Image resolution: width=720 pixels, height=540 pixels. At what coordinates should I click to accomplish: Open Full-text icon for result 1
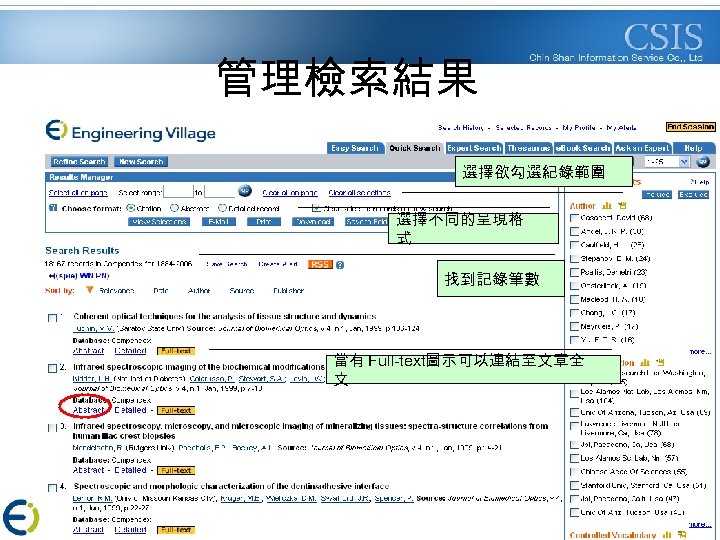click(176, 351)
